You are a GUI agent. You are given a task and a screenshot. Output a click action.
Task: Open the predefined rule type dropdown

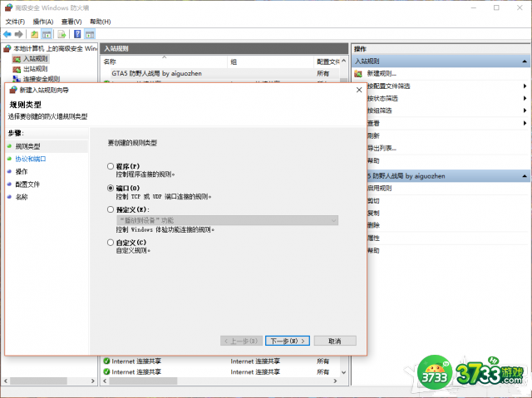coord(227,220)
